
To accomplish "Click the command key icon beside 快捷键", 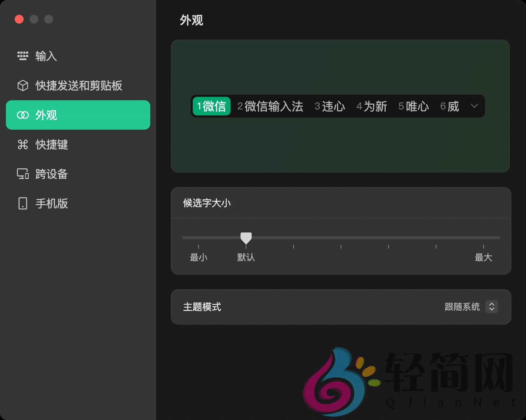I will 23,145.
